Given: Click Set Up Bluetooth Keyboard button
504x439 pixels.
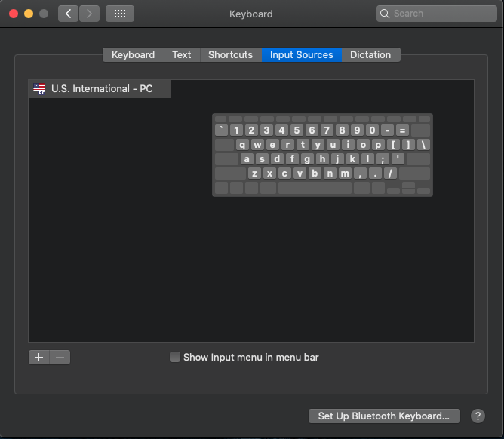Looking at the screenshot, I should pyautogui.click(x=384, y=416).
